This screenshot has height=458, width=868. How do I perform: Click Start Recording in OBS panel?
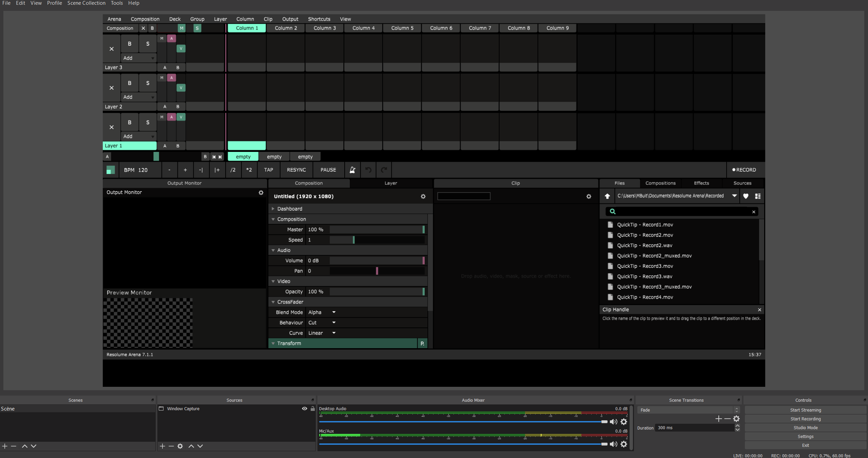[x=806, y=418]
